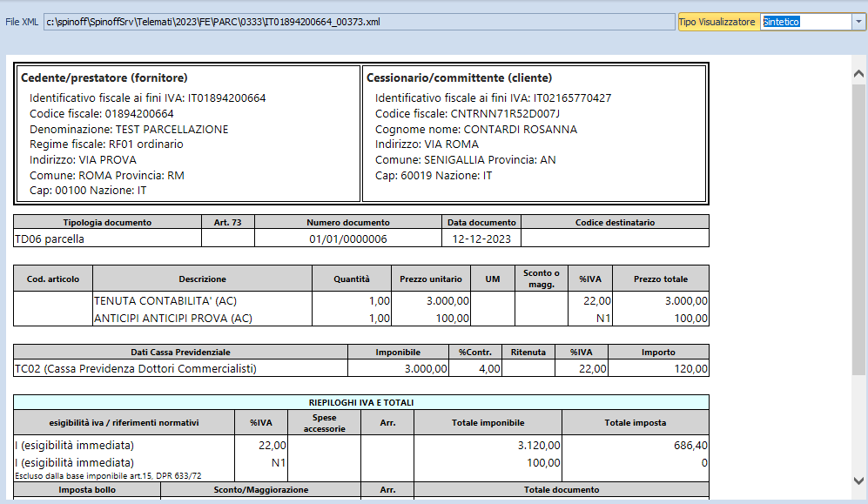Click the %Contr. column header
This screenshot has height=504, width=868.
[x=475, y=352]
